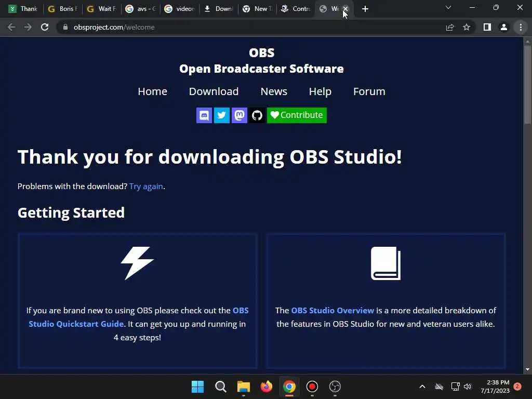Open Windows taskbar Search
Image resolution: width=532 pixels, height=399 pixels.
[220, 387]
